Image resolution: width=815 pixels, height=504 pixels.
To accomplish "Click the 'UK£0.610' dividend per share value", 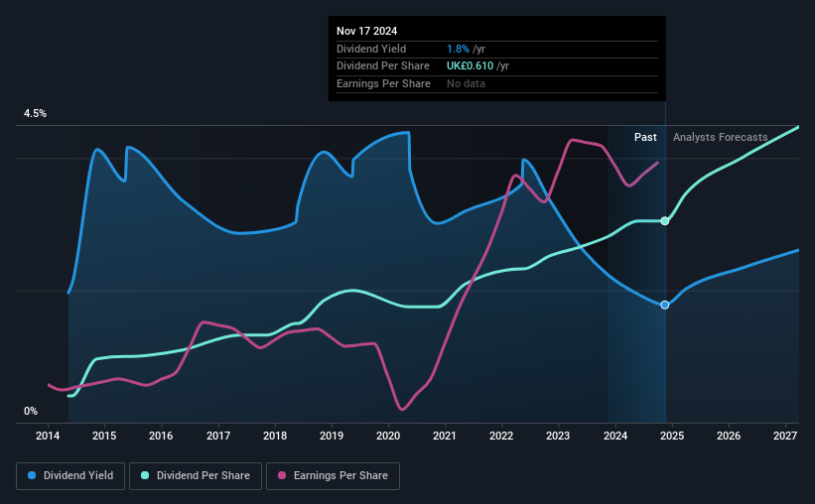I will [x=470, y=66].
